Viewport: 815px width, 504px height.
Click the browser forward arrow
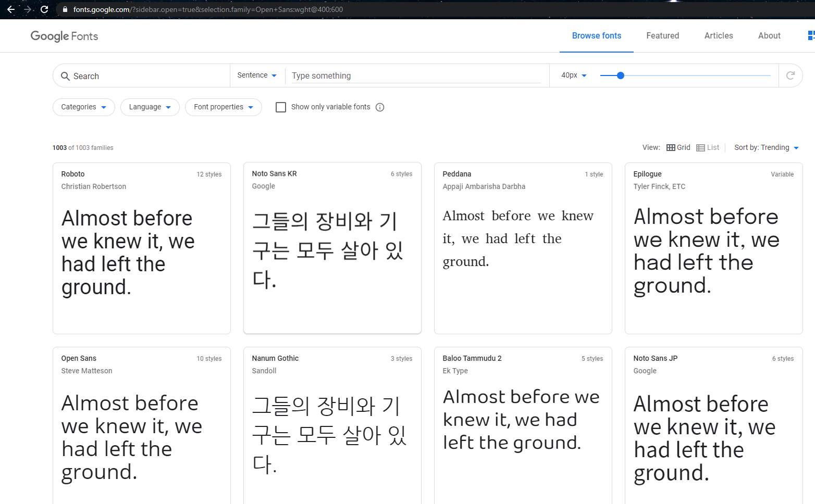tap(28, 9)
